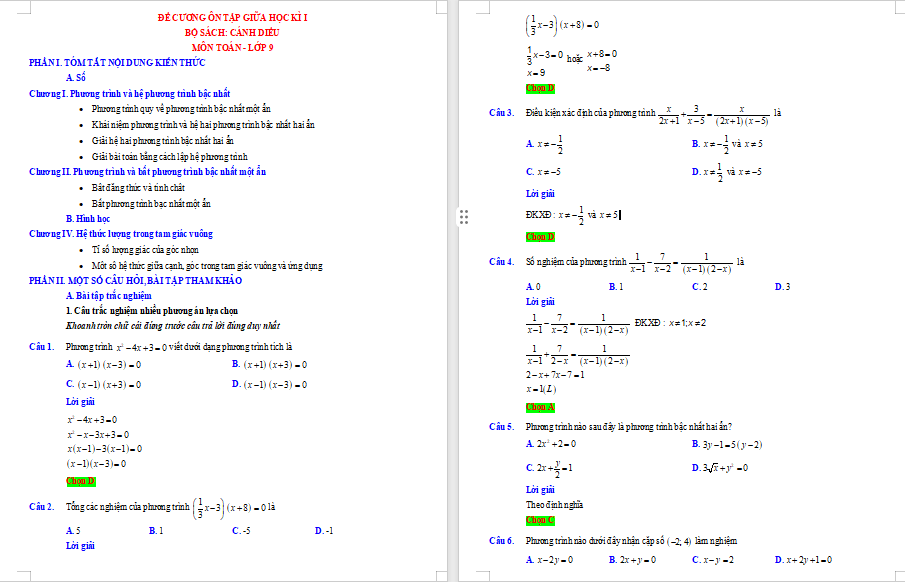Click heading "Chương I. Phương trình và hệ phương trình bậc nhất"
The height and width of the screenshot is (582, 905).
pos(130,94)
